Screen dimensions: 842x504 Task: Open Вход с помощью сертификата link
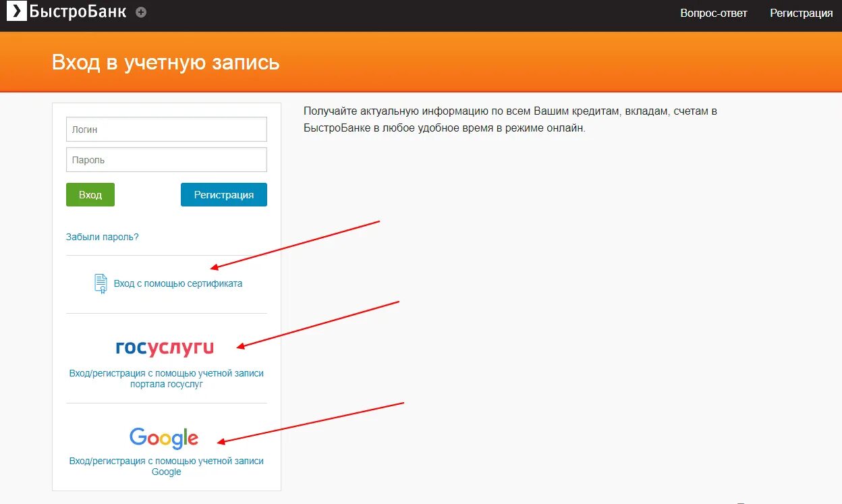click(x=178, y=283)
